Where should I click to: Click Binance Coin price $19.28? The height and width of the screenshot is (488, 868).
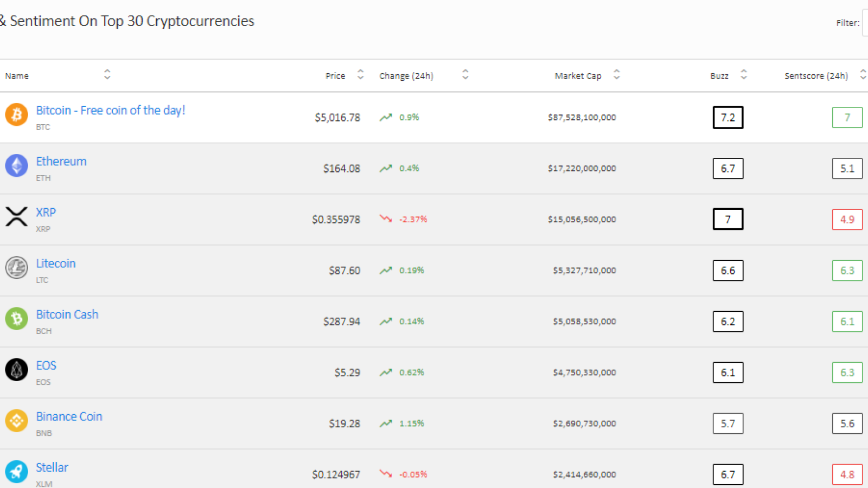click(x=344, y=423)
